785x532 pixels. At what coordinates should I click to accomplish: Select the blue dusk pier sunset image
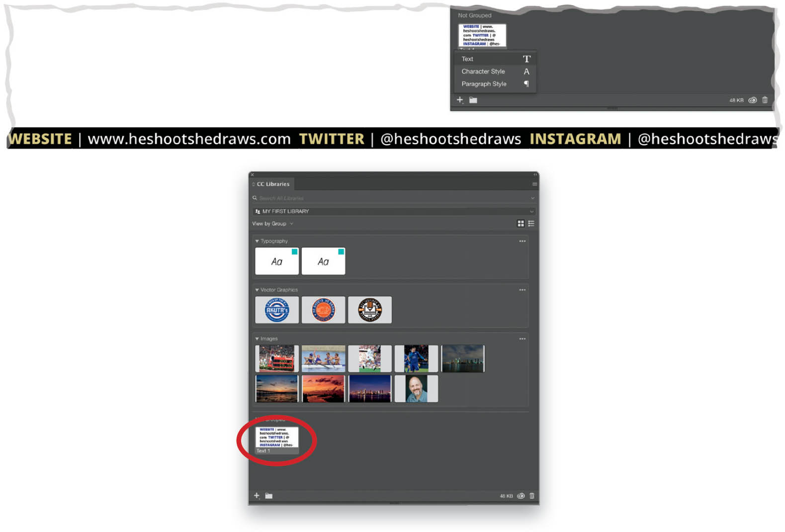click(x=277, y=388)
